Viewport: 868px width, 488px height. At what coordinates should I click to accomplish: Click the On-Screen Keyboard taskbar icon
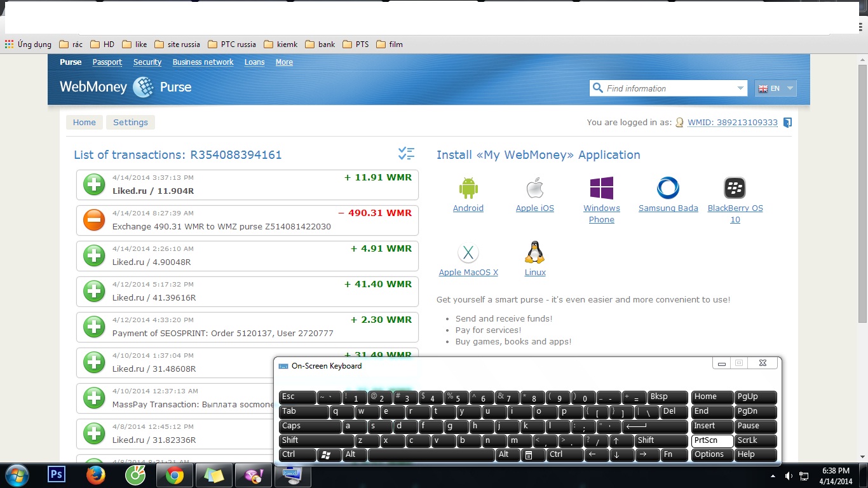pyautogui.click(x=293, y=475)
